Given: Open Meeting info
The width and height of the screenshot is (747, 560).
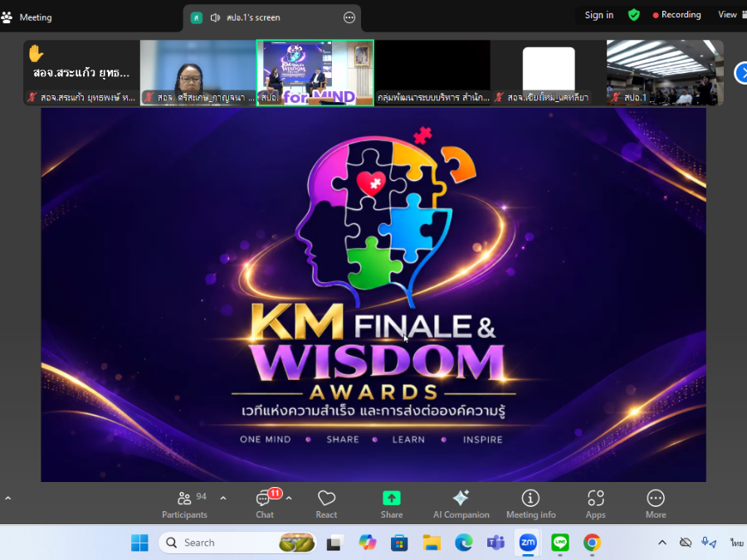Looking at the screenshot, I should (530, 504).
